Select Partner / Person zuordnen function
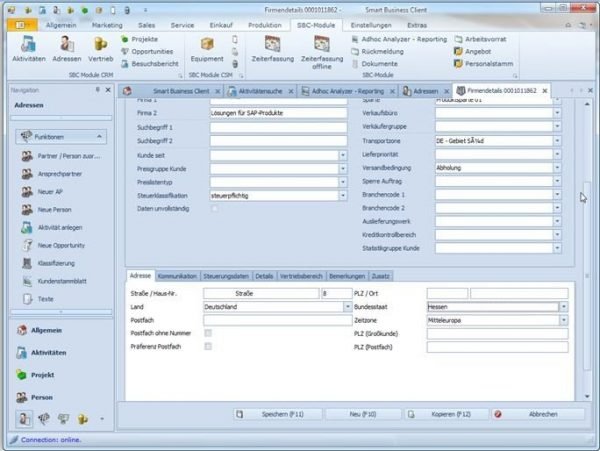Viewport: 600px width, 451px height. pos(61,156)
